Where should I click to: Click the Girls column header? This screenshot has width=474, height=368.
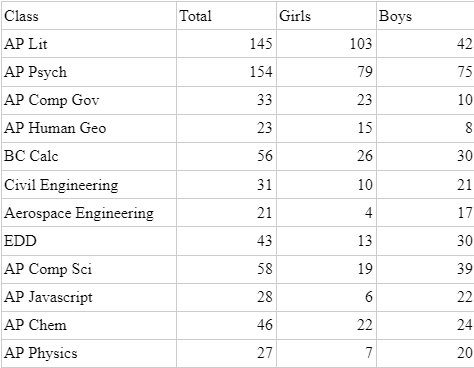326,16
